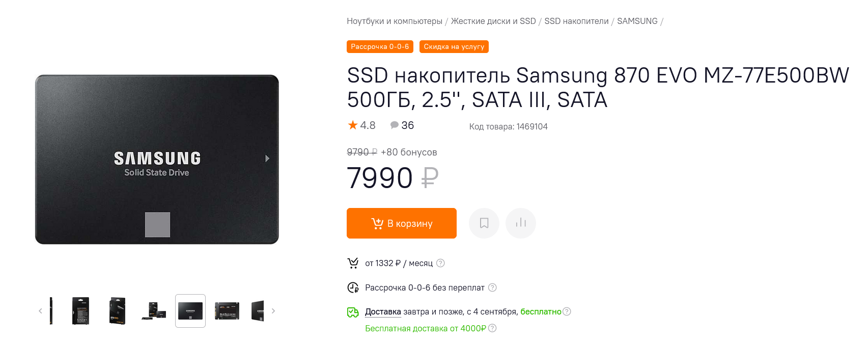This screenshot has width=868, height=341.
Task: Click the compare products bar-chart icon
Action: pyautogui.click(x=521, y=223)
